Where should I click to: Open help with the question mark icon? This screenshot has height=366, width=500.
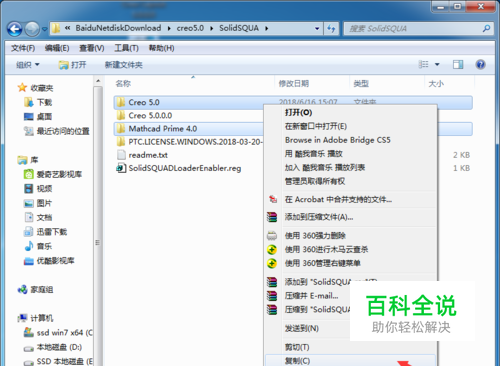480,64
